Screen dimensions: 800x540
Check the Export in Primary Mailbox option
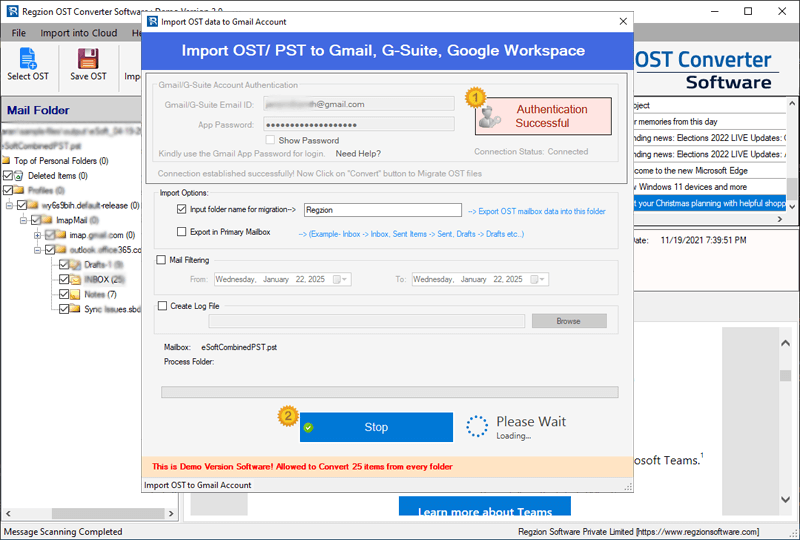[181, 232]
